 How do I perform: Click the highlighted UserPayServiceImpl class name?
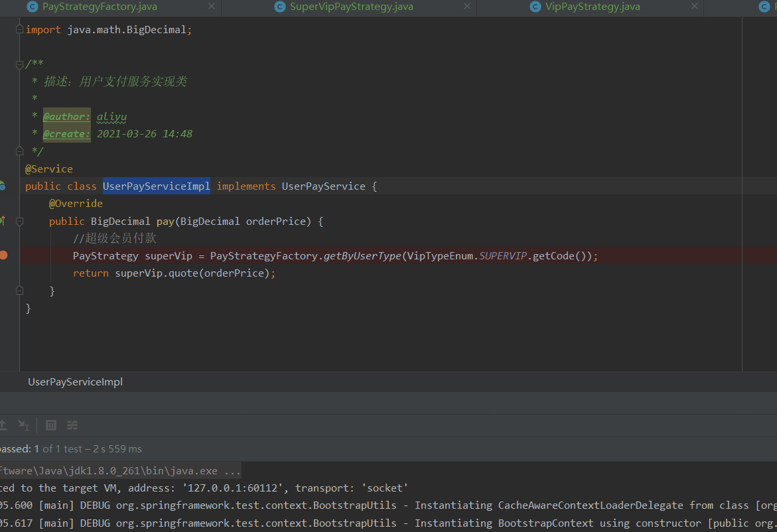157,186
